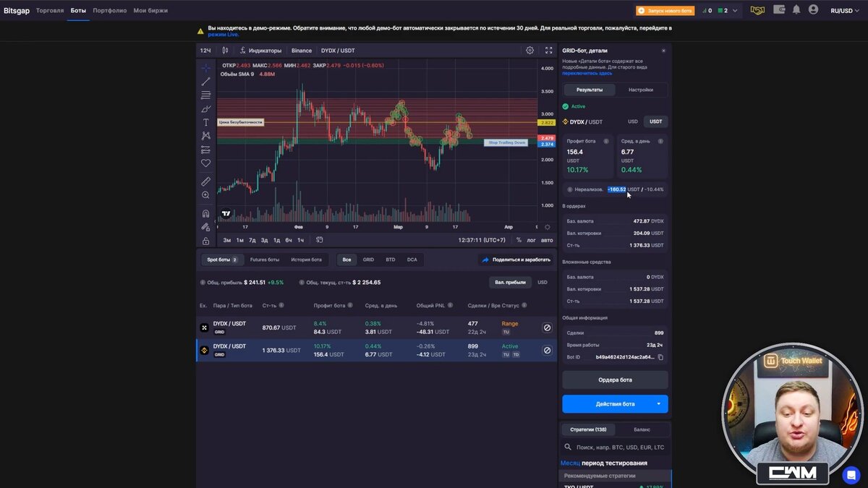Open the chart settings gear
This screenshot has width=868, height=488.
530,51
